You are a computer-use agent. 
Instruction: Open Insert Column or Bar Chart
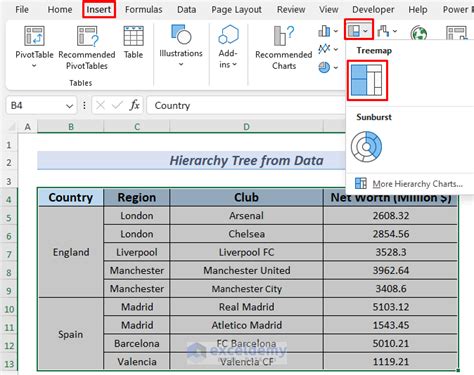tap(324, 31)
